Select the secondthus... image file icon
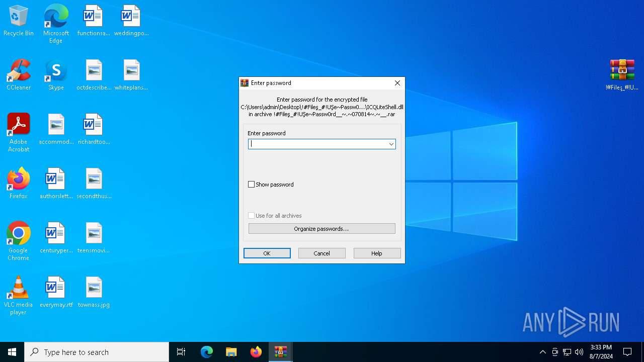The image size is (644, 362). click(x=94, y=184)
